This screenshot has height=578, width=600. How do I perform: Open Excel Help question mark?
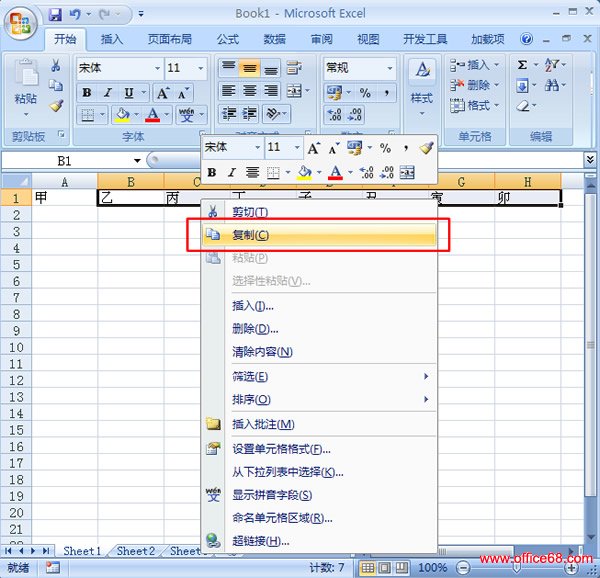(x=527, y=39)
